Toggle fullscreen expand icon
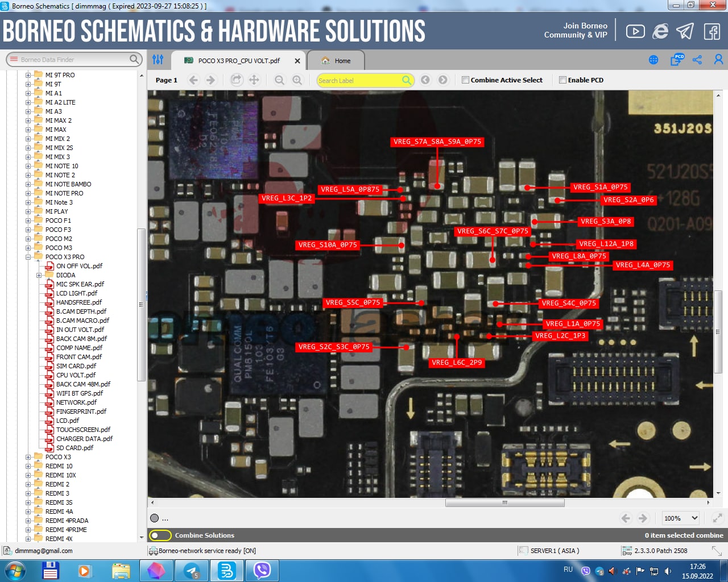 tap(717, 518)
